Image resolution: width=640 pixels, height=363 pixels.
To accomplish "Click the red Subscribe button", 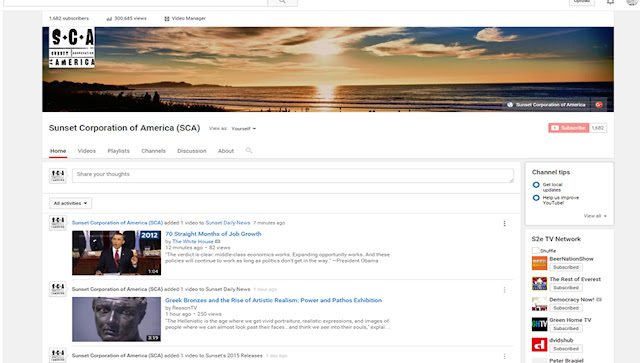I will (569, 128).
